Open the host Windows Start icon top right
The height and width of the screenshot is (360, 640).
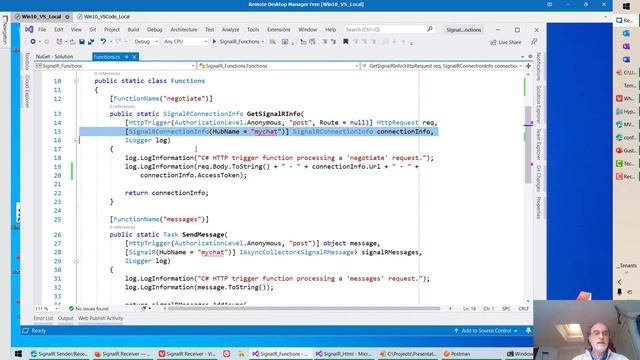tap(626, 7)
